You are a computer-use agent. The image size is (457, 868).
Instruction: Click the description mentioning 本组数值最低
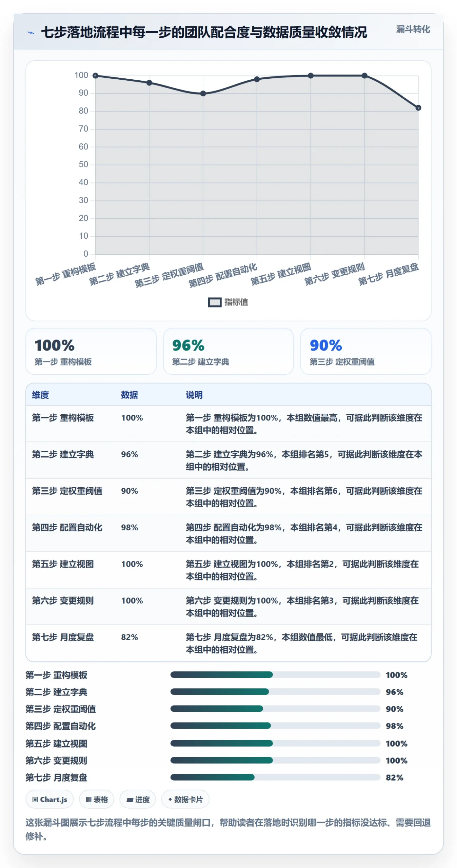coord(301,644)
